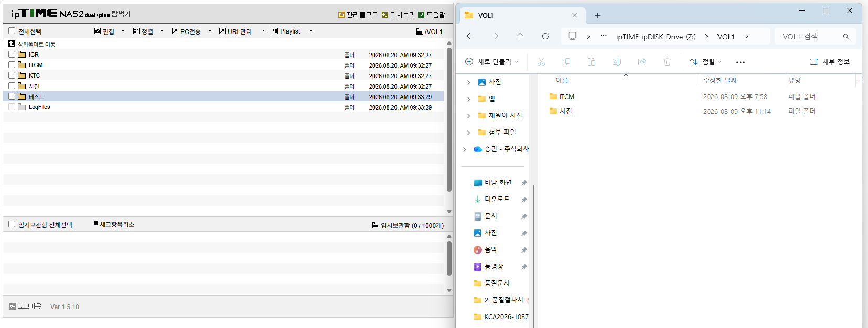Expand the chevron after VOL1 breadcrumb

[x=747, y=36]
